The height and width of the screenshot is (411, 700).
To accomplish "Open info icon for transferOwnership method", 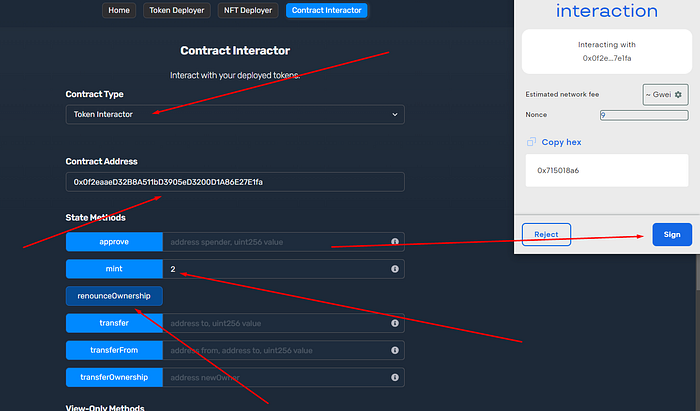I will 395,378.
